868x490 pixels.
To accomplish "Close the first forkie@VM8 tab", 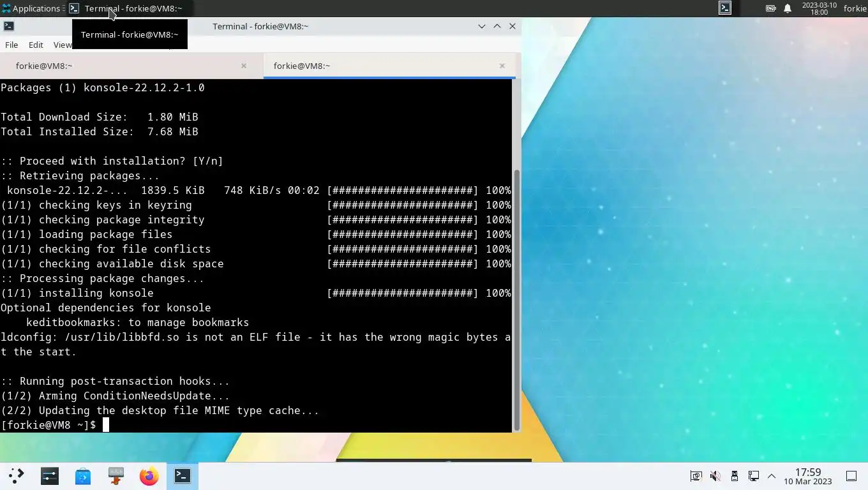I will click(x=244, y=66).
